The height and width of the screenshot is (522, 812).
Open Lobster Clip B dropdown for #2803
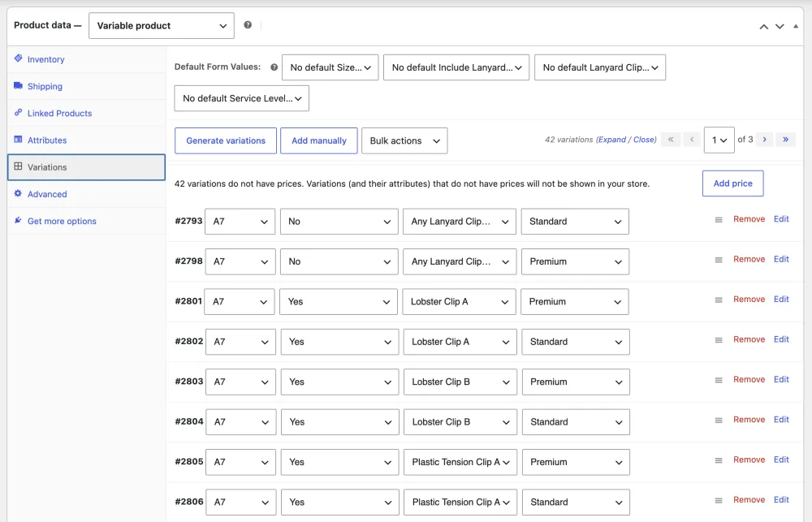coord(460,382)
